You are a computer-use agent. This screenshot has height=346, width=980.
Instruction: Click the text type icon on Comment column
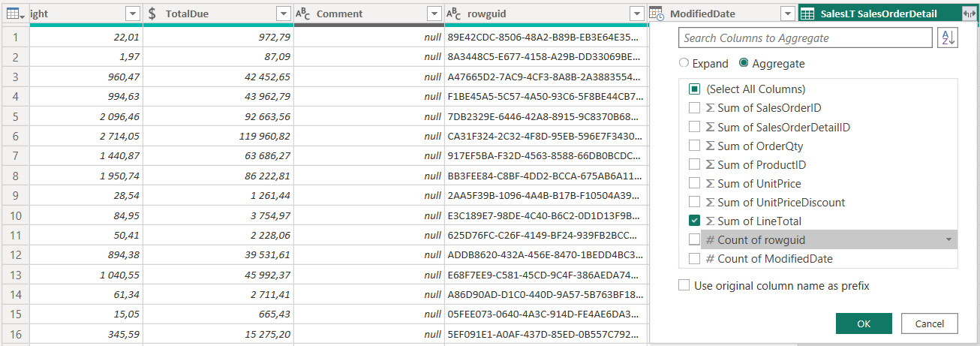[x=303, y=14]
